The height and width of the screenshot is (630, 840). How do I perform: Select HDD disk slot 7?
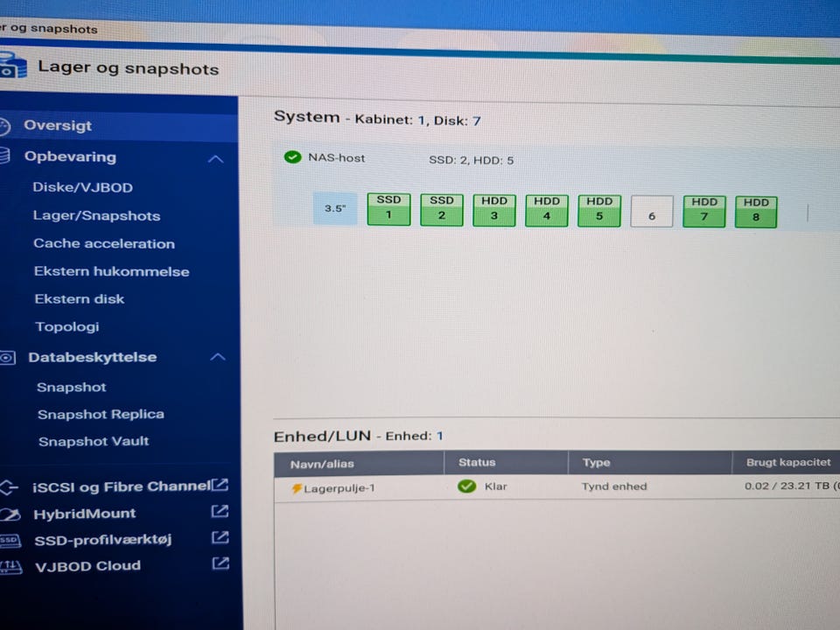(703, 212)
